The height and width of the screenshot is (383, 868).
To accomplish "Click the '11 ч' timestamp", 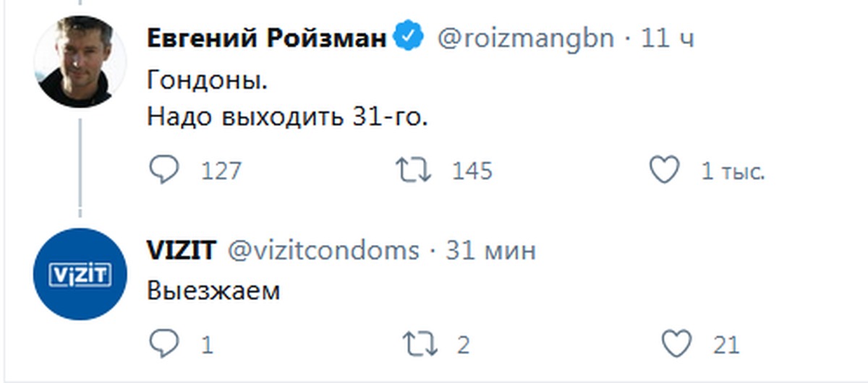I will pyautogui.click(x=668, y=38).
